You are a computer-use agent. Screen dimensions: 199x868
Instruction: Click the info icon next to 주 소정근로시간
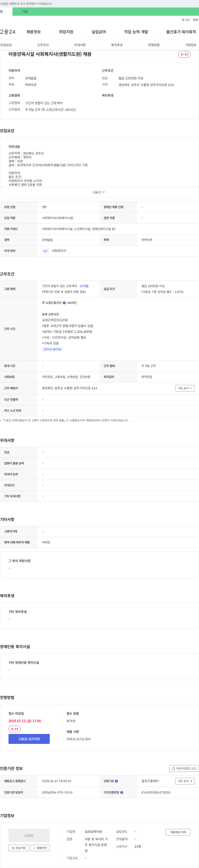click(64, 303)
